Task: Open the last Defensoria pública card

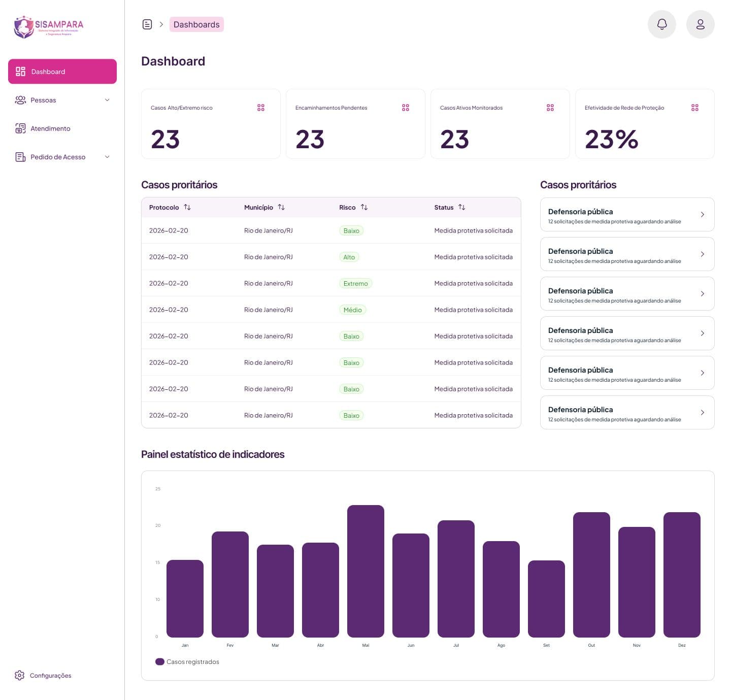Action: tap(627, 413)
